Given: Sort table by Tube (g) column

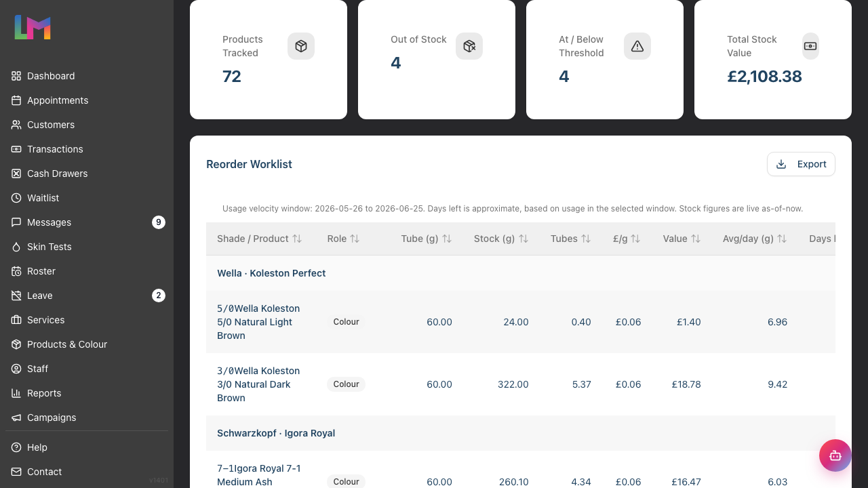Looking at the screenshot, I should pos(427,239).
